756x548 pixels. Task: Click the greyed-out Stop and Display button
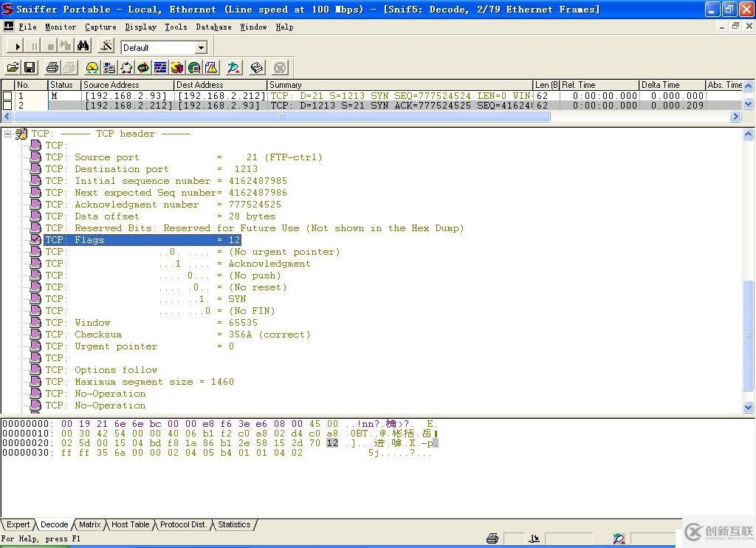pos(66,47)
